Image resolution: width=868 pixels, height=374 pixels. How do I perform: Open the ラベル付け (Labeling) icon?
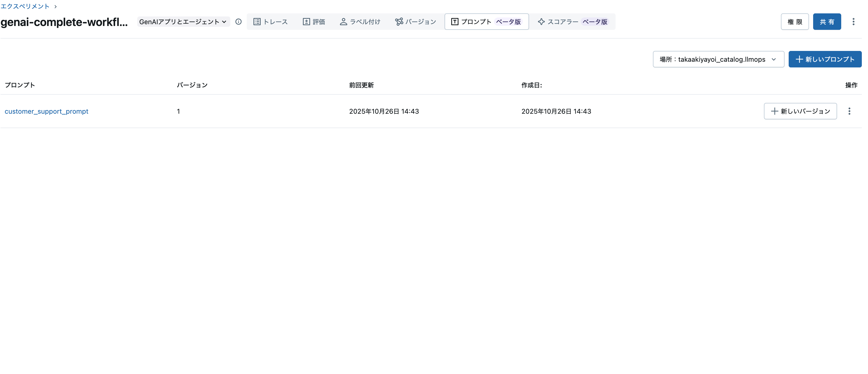tap(343, 22)
